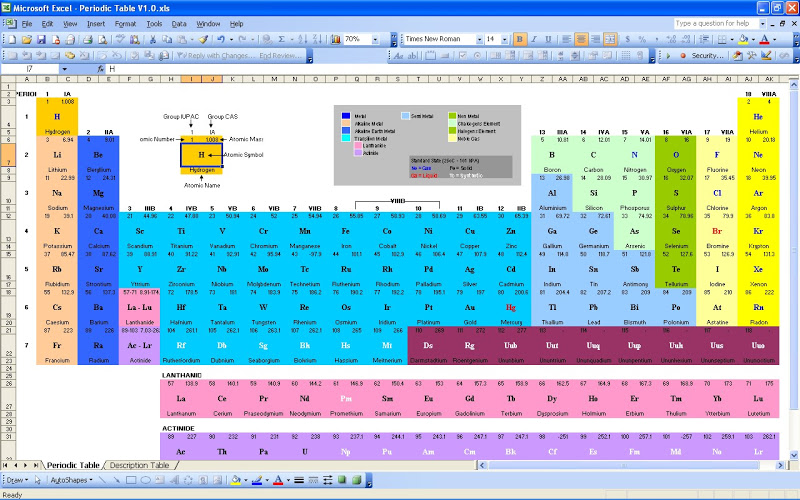800x500 pixels.
Task: Click the Currency style dollar icon
Action: (627, 39)
